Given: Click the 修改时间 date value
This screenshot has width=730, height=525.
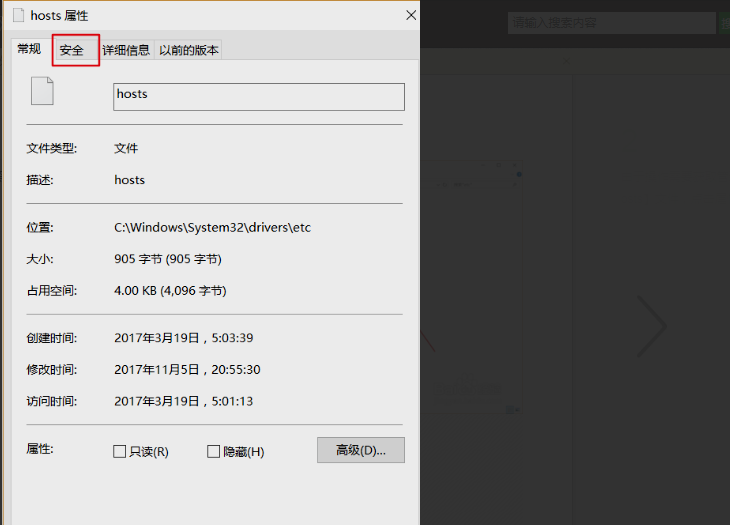Looking at the screenshot, I should click(x=187, y=370).
